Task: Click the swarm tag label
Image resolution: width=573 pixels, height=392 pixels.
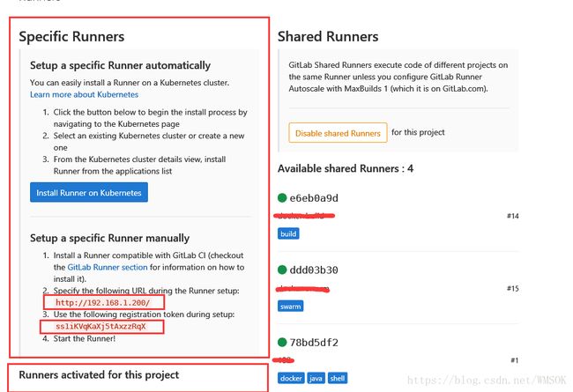Action: (291, 307)
